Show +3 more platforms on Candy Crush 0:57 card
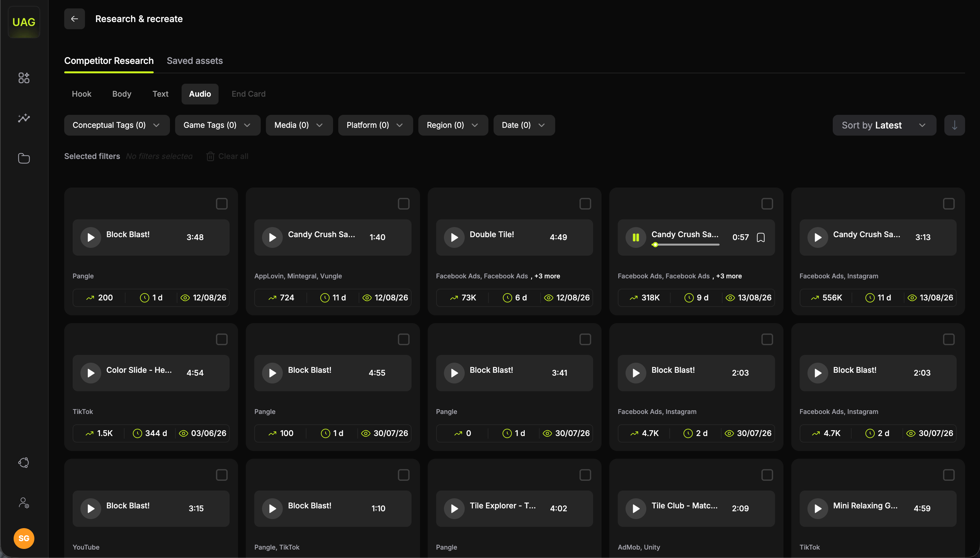 pos(729,276)
